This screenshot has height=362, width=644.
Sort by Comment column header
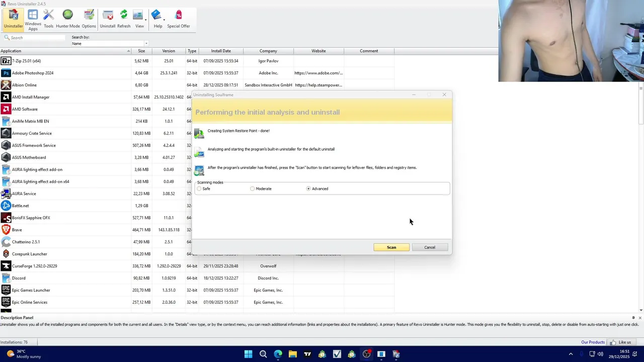click(x=369, y=51)
